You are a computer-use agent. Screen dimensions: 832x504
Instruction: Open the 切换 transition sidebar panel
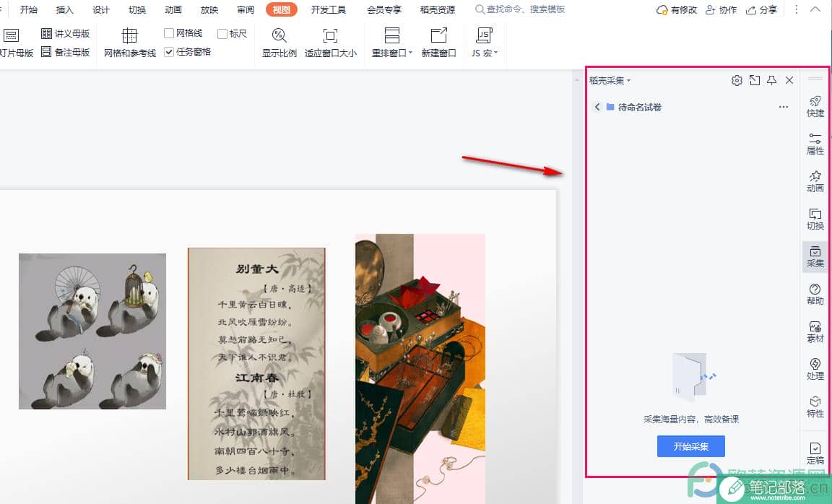815,219
